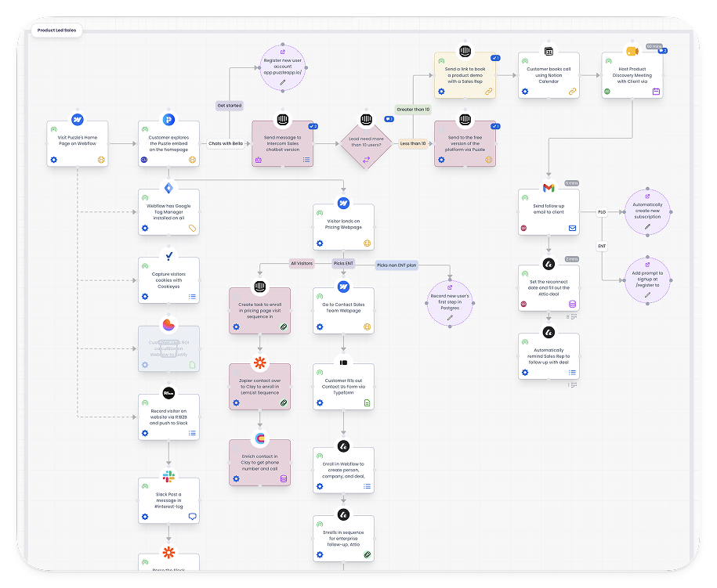Click Cookieyes checkmark icon above Capture visitors cookies card
This screenshot has width=717, height=588.
click(x=168, y=256)
